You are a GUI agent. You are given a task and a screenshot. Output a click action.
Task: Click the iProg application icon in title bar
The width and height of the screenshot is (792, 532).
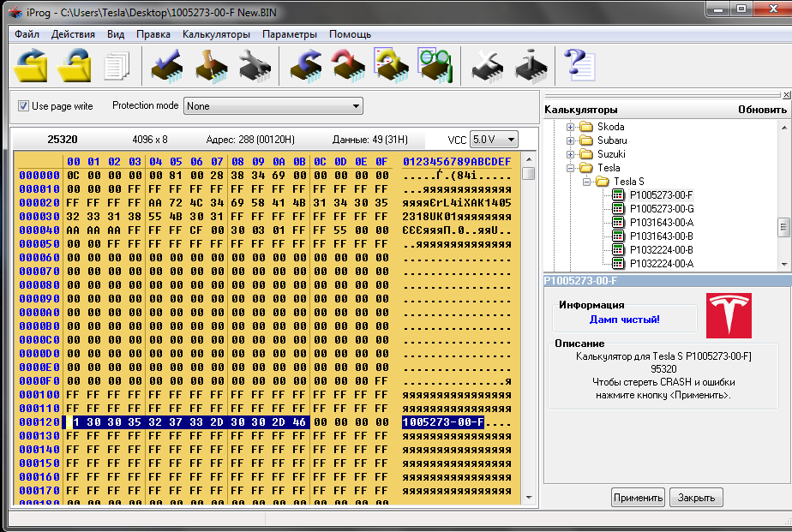click(x=15, y=12)
